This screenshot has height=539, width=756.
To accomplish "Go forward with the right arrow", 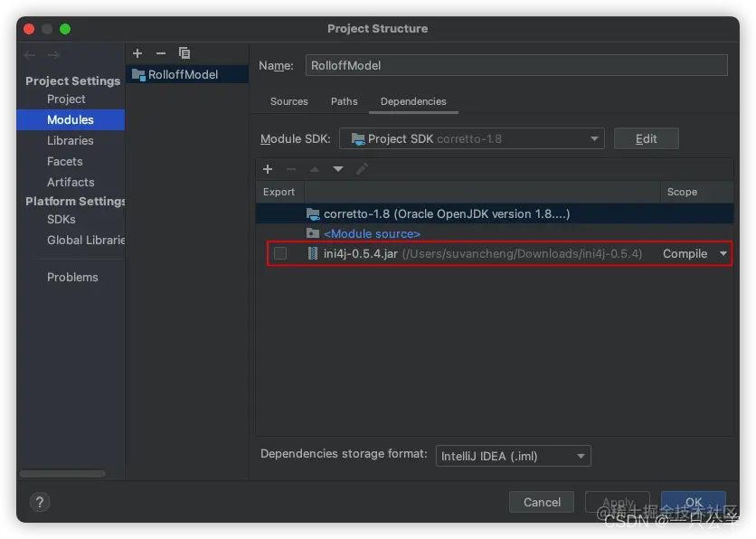I will click(x=54, y=55).
